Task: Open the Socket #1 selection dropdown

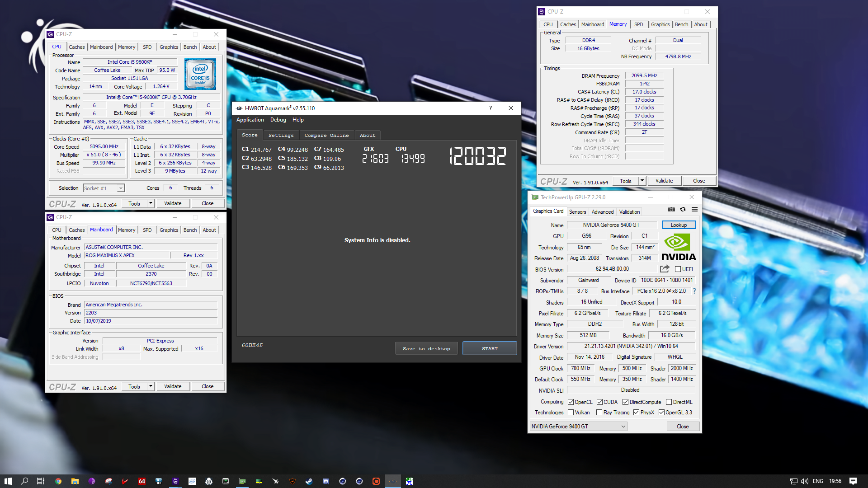Action: click(104, 188)
